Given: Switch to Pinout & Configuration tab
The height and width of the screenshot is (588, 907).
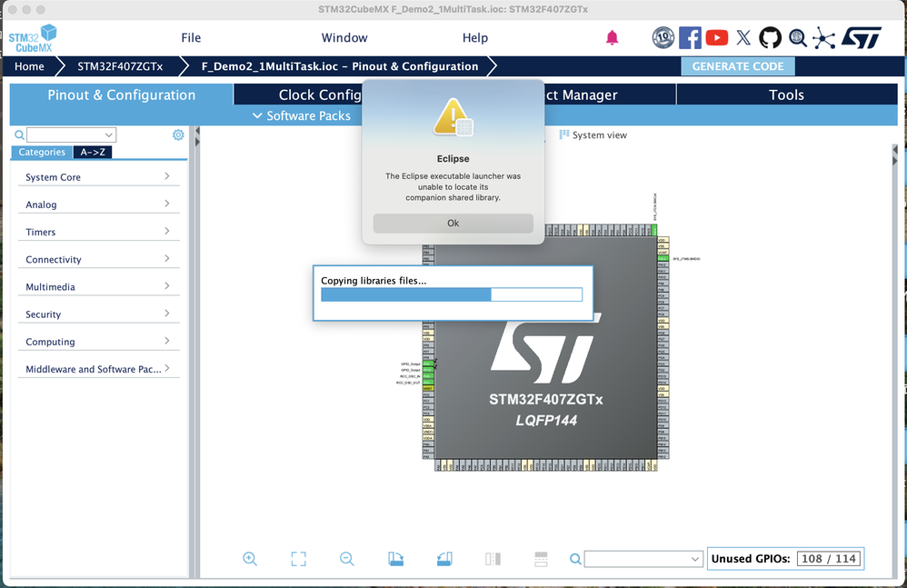Looking at the screenshot, I should point(122,95).
